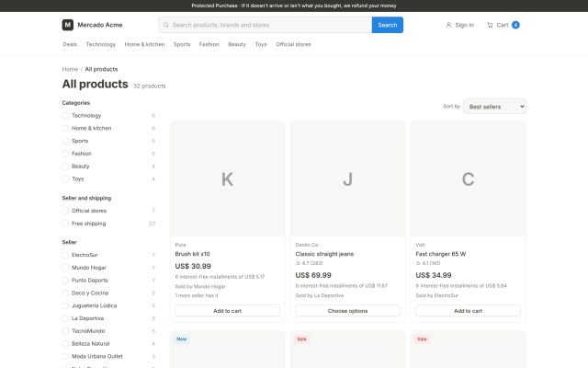Click the 'New' badge on product card

coord(182,339)
